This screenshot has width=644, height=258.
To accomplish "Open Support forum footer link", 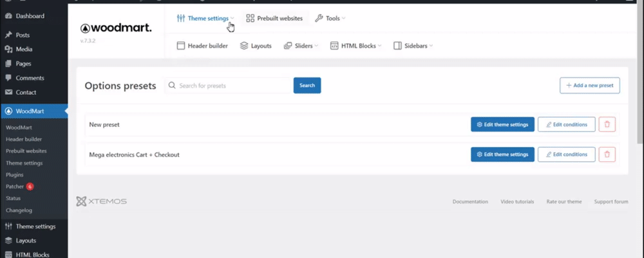I will pyautogui.click(x=611, y=202).
